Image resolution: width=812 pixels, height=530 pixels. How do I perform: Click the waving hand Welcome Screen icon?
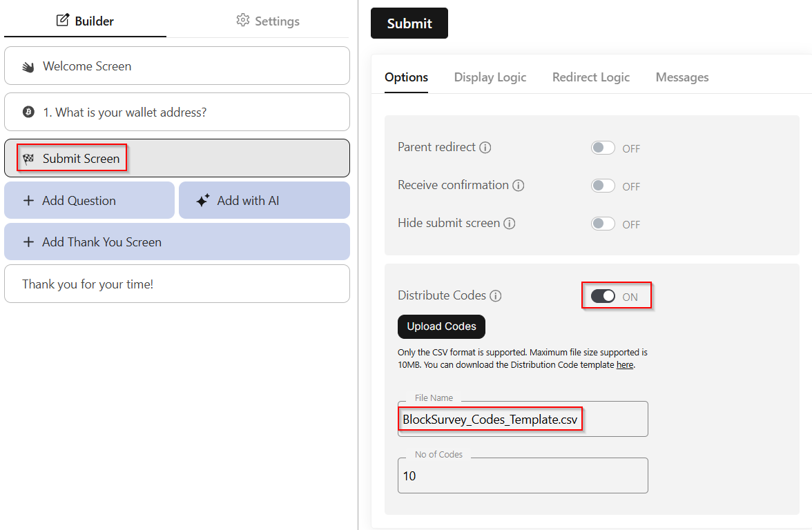[x=28, y=67]
